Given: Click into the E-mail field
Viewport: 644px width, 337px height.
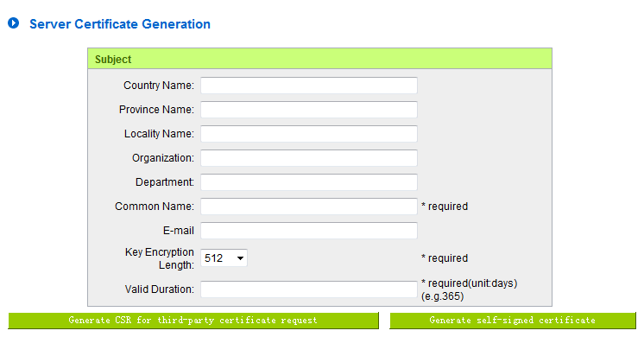Looking at the screenshot, I should click(x=309, y=231).
